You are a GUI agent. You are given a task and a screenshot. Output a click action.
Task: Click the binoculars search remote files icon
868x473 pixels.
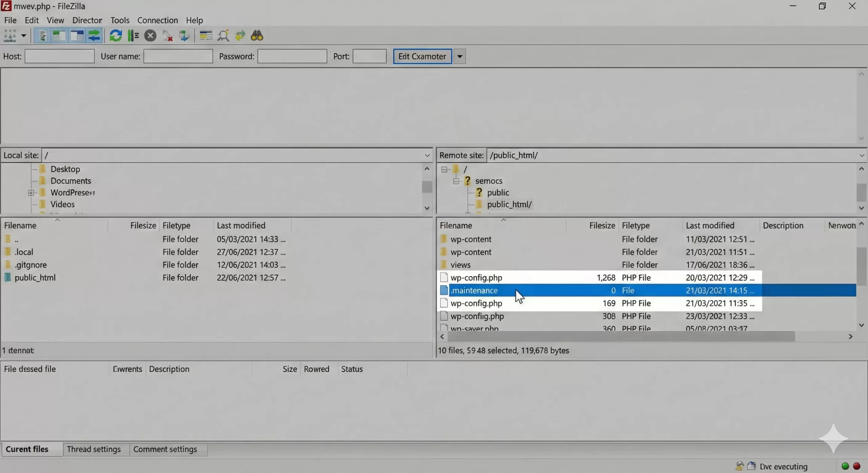(257, 36)
